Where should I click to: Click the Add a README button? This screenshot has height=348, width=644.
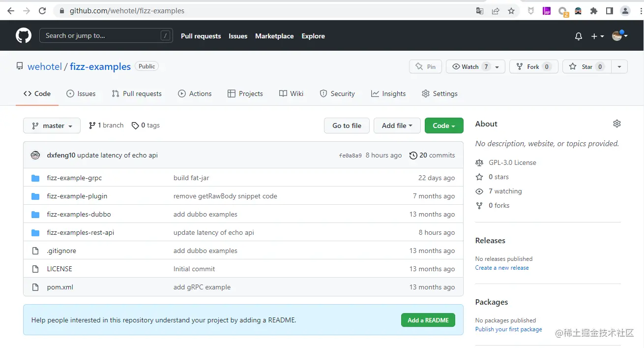pyautogui.click(x=428, y=320)
